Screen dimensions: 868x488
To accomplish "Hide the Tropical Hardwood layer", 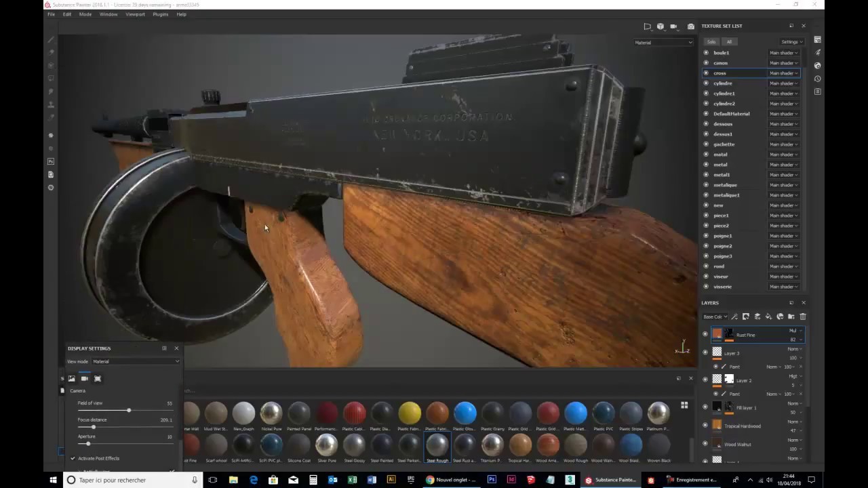I will [705, 426].
